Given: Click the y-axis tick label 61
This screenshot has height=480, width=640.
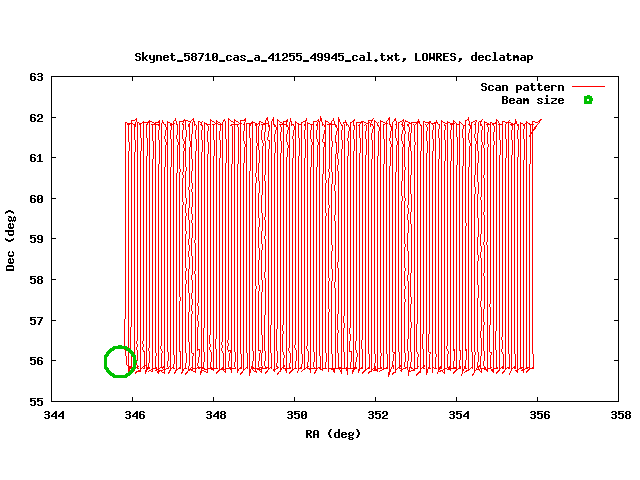Looking at the screenshot, I should pyautogui.click(x=36, y=158).
